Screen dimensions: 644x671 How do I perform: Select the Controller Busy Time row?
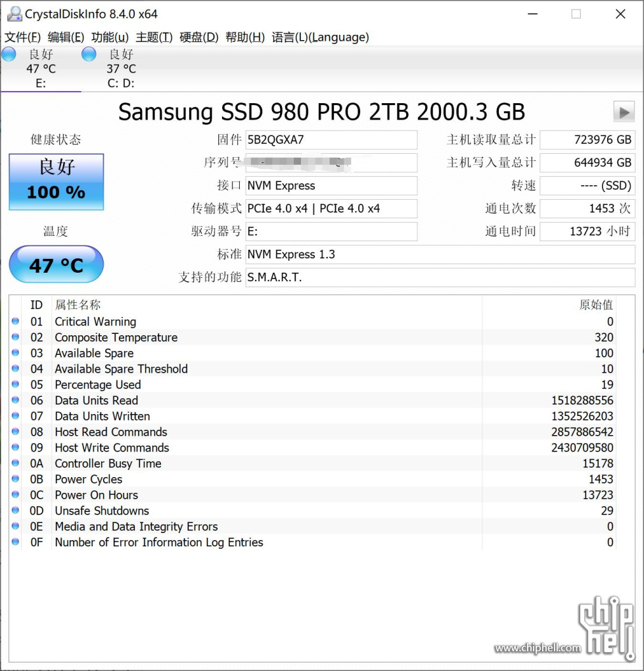click(313, 463)
